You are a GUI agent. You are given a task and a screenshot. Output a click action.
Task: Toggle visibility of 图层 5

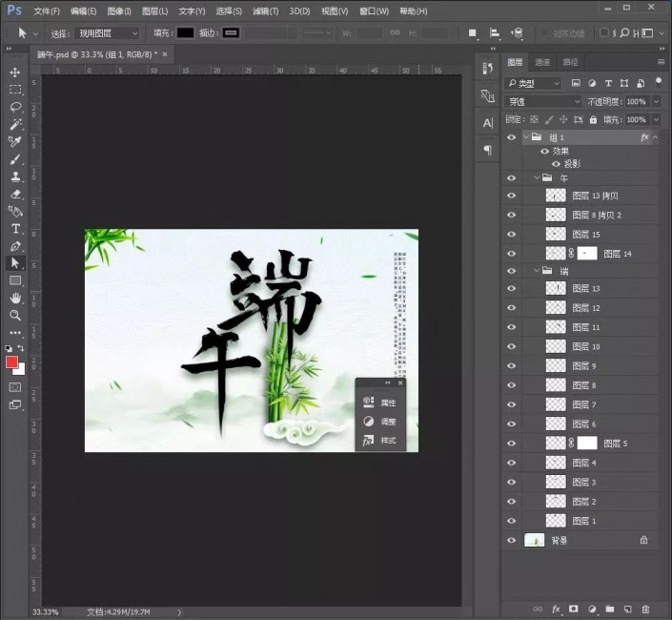coord(511,444)
